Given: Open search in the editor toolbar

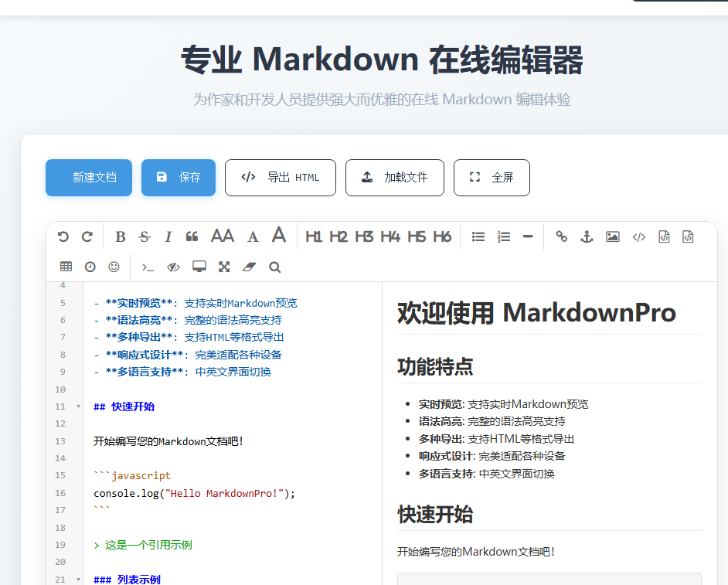Looking at the screenshot, I should (274, 267).
